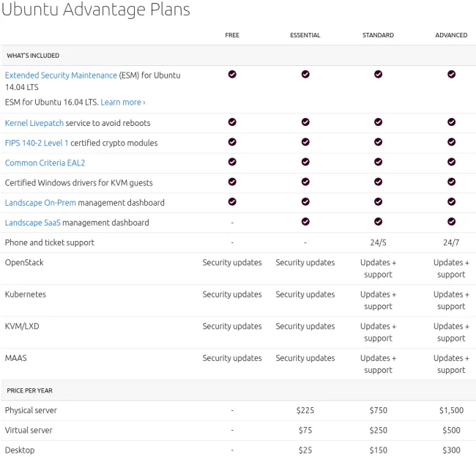476x457 pixels.
Task: Click Kernel Livepatch checkmark under Standard
Action: [379, 122]
